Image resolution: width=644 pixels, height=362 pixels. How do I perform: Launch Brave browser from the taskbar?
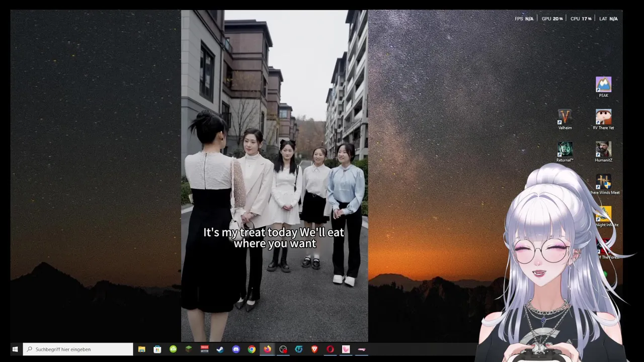(314, 349)
